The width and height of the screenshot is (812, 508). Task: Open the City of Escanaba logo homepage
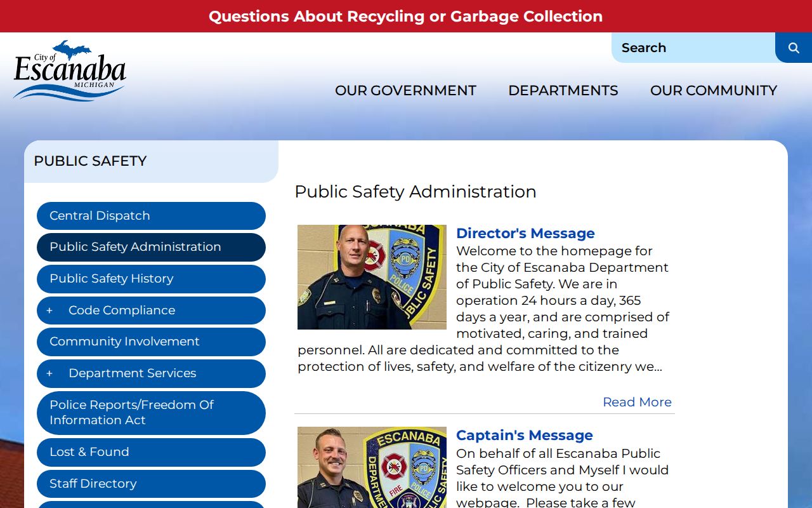click(x=70, y=70)
